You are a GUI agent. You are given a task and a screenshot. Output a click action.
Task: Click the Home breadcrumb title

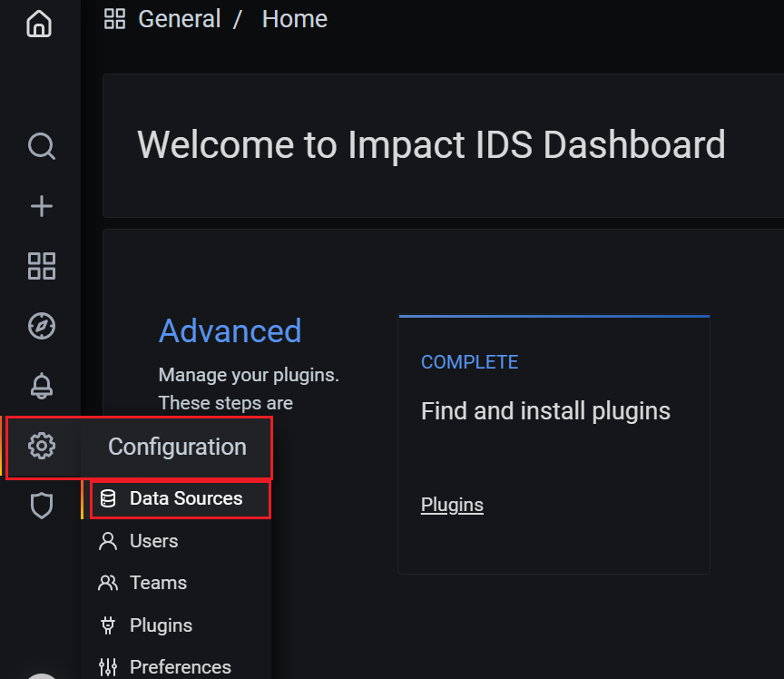click(x=294, y=19)
